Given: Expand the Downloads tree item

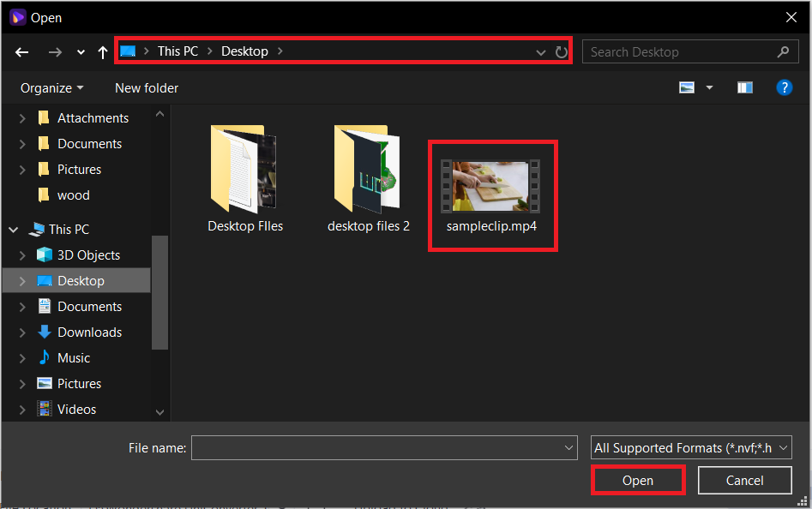Looking at the screenshot, I should point(23,332).
